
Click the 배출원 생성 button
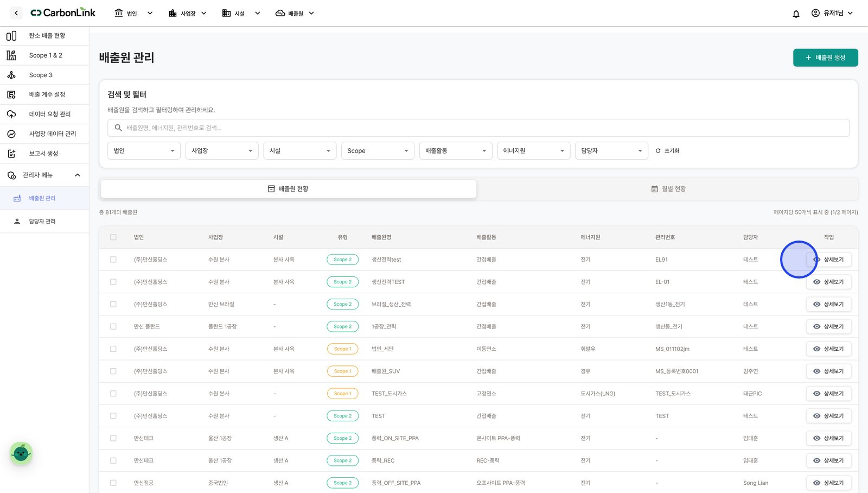(825, 58)
